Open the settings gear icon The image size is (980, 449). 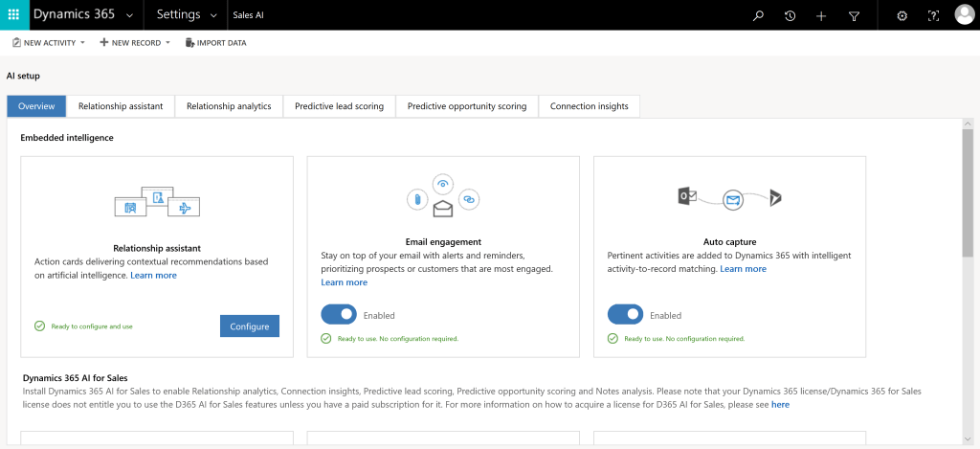point(902,15)
